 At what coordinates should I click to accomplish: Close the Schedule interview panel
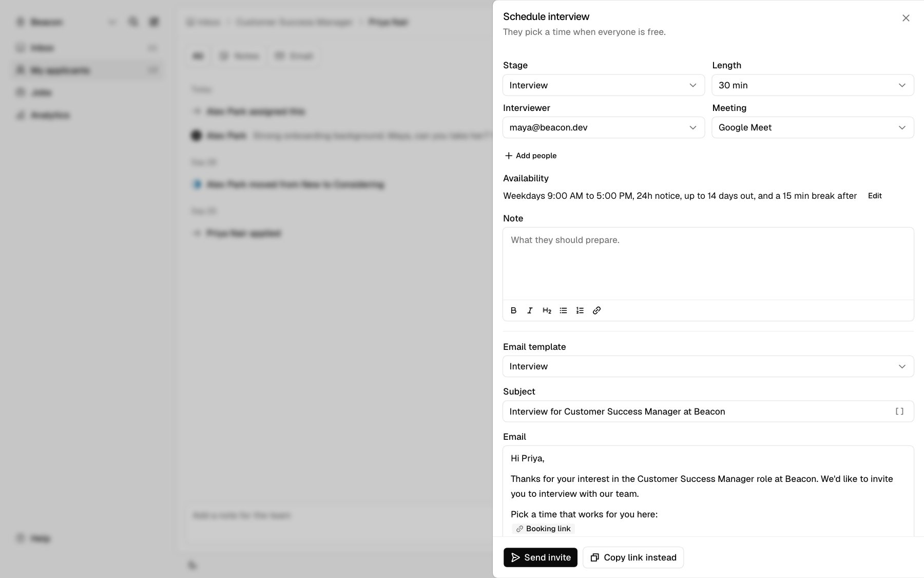tap(906, 18)
